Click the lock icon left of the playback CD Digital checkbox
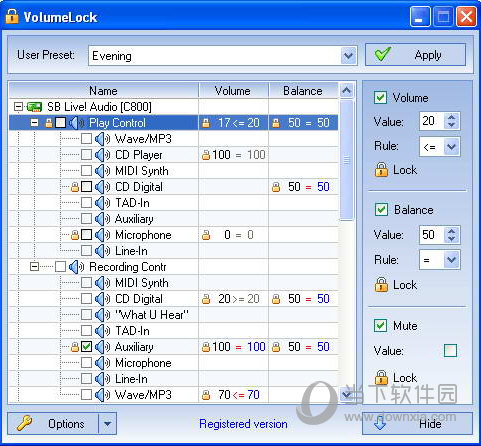481x446 pixels. coord(75,187)
